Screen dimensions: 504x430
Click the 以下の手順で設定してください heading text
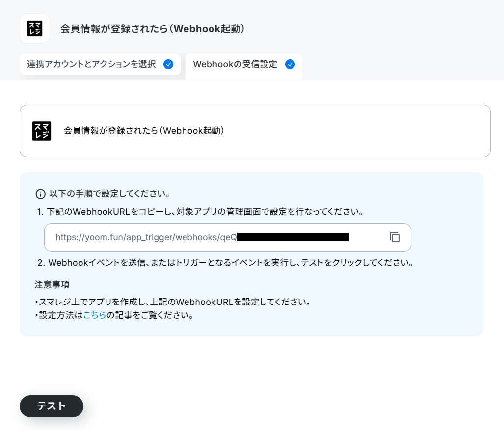(109, 194)
